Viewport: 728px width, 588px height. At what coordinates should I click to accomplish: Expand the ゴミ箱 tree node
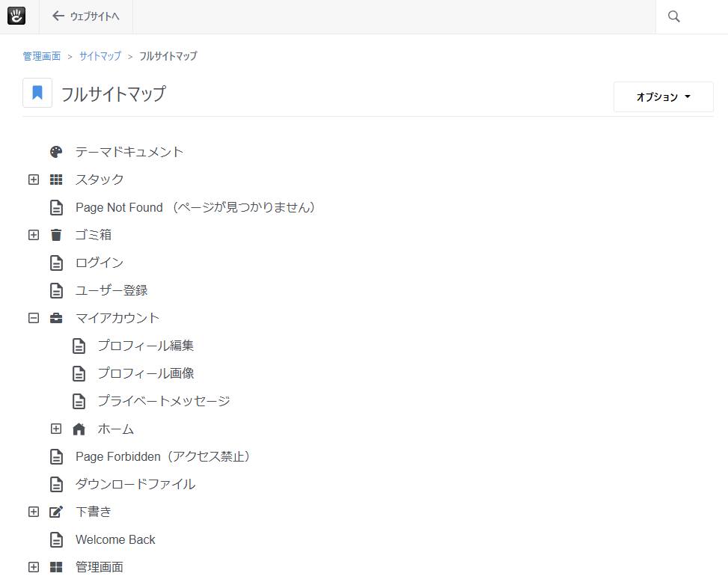(x=34, y=235)
